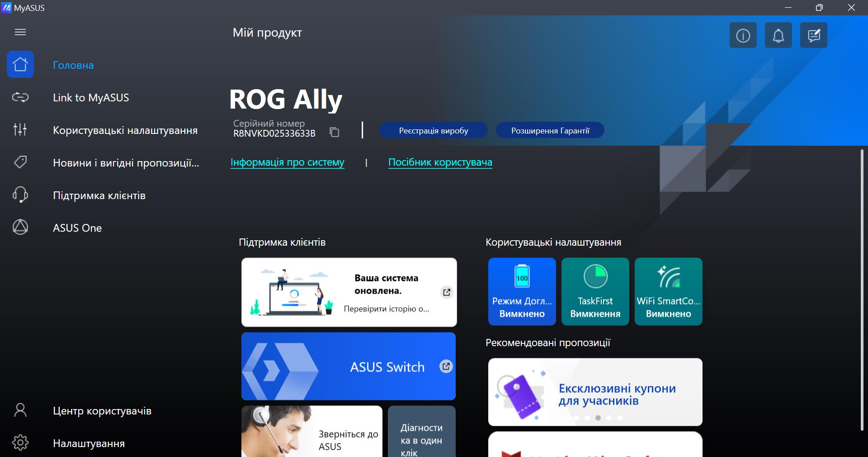Screen dimensions: 868x457
Task: Open the Інформація про систему link
Action: 287,162
